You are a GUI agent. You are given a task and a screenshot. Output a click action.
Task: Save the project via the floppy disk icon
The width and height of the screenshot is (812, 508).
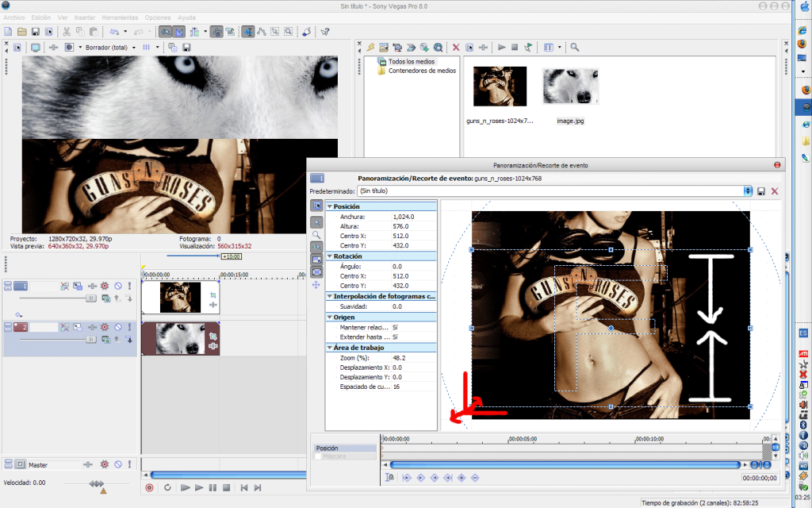(x=35, y=32)
